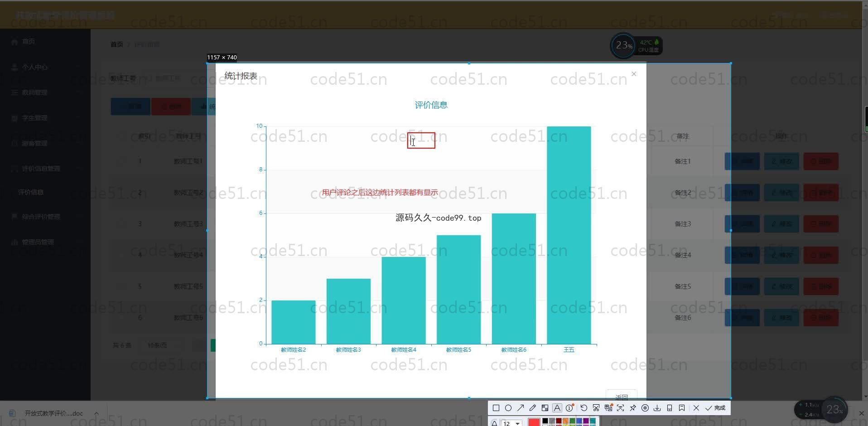Pin the screenshot to the screen
868x426 pixels.
point(633,408)
